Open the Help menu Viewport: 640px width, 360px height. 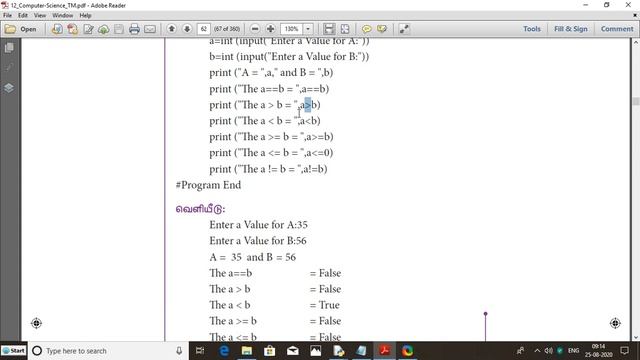point(85,16)
